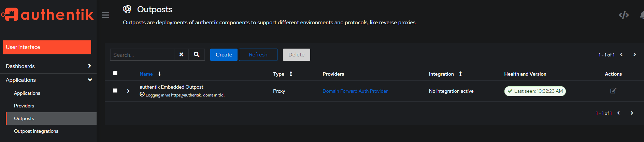Select Outposts in the sidebar
This screenshot has height=142, width=644.
click(x=51, y=118)
